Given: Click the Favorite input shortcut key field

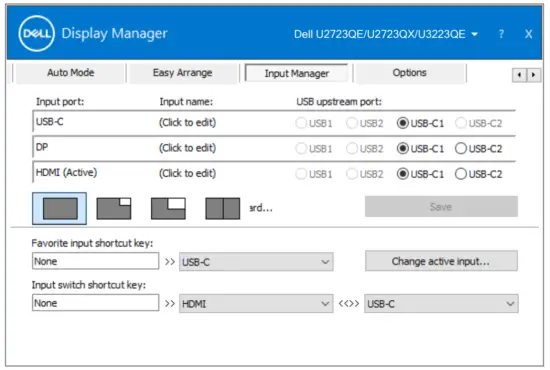Looking at the screenshot, I should click(x=95, y=261).
